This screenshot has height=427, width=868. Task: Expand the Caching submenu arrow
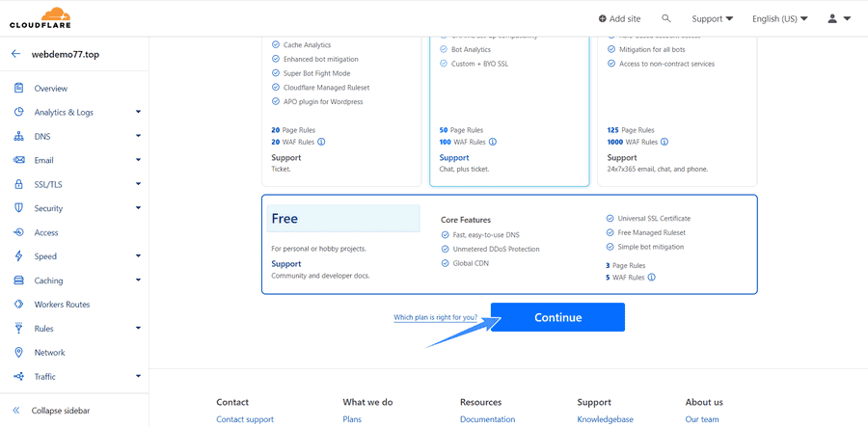(x=138, y=280)
